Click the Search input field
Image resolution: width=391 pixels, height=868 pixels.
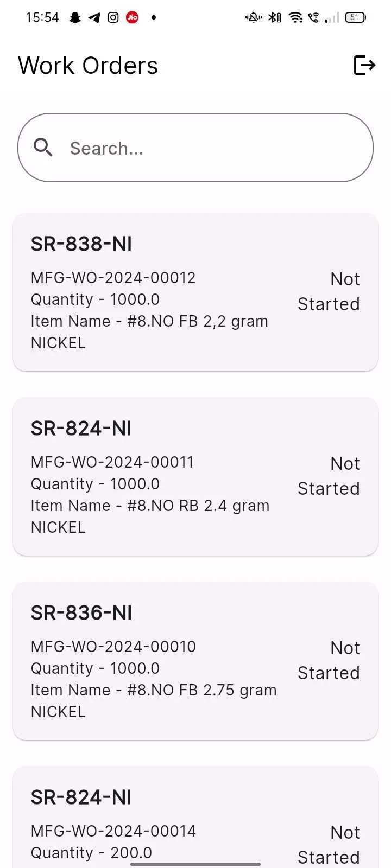click(206, 148)
